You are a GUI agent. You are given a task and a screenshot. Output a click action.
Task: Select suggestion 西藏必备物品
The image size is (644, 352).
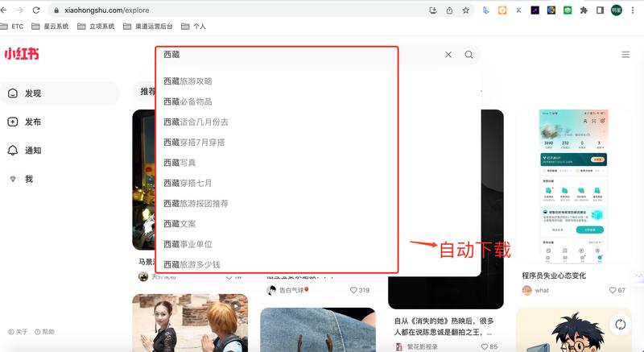pyautogui.click(x=188, y=101)
